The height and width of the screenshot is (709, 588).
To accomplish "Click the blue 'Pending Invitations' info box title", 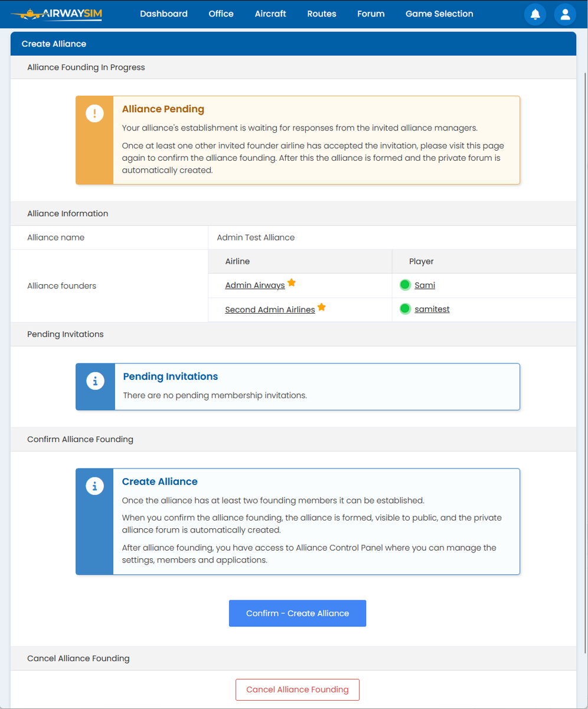I will 170,376.
